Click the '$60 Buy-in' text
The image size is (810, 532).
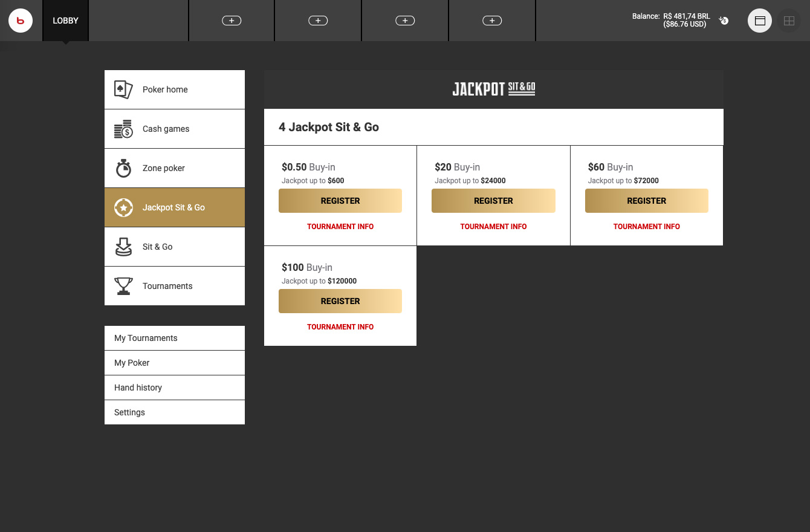[x=611, y=167]
